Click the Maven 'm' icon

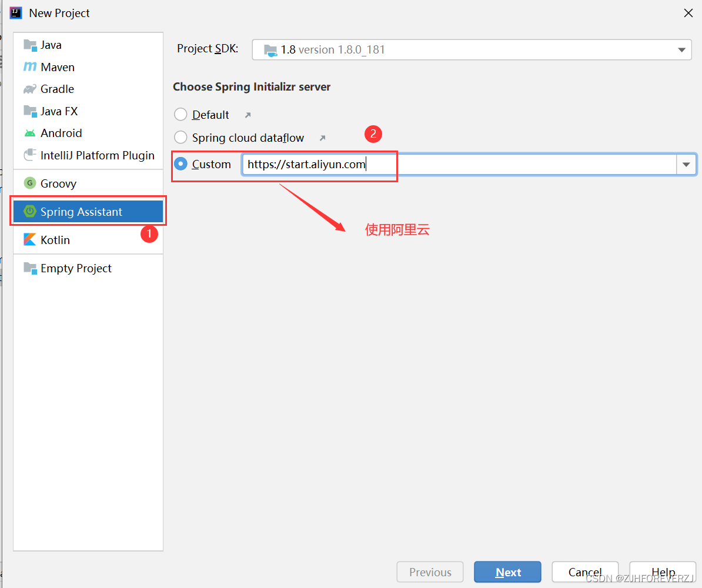coord(30,66)
